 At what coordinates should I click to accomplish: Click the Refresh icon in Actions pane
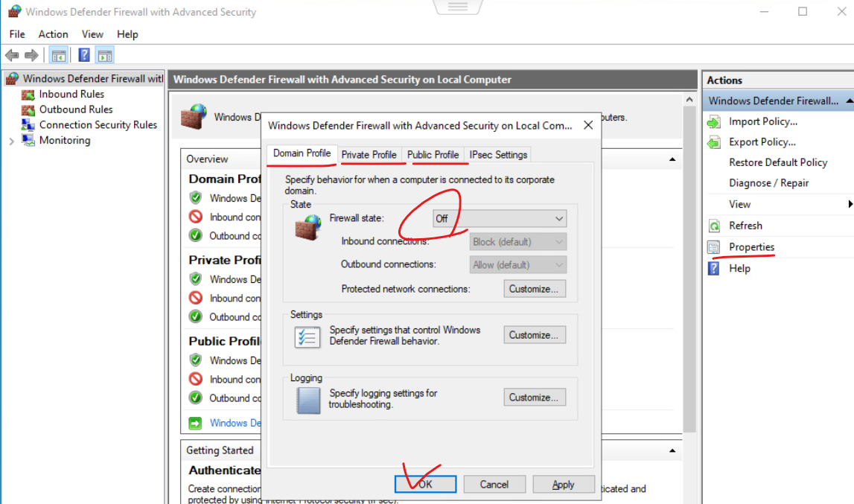[714, 226]
